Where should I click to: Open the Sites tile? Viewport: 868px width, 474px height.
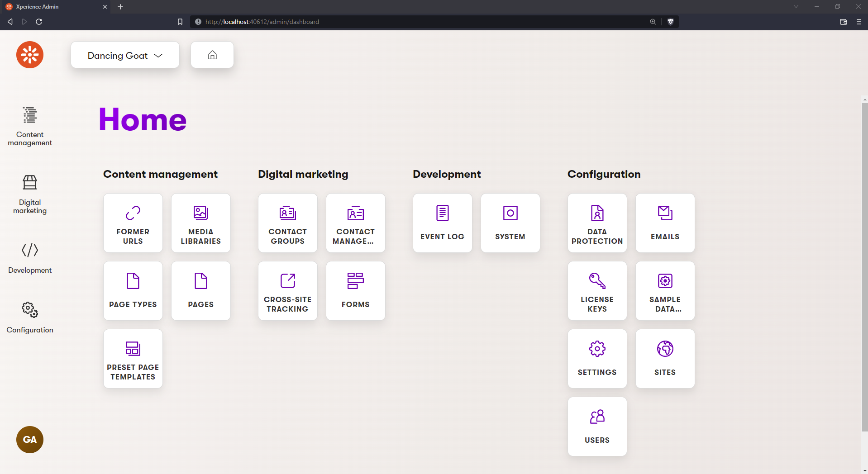[x=665, y=359]
